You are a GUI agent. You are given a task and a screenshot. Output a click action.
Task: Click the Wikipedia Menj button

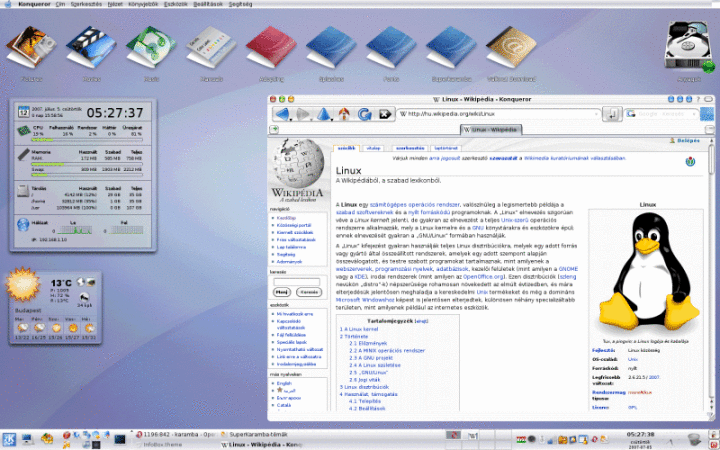coord(281,292)
